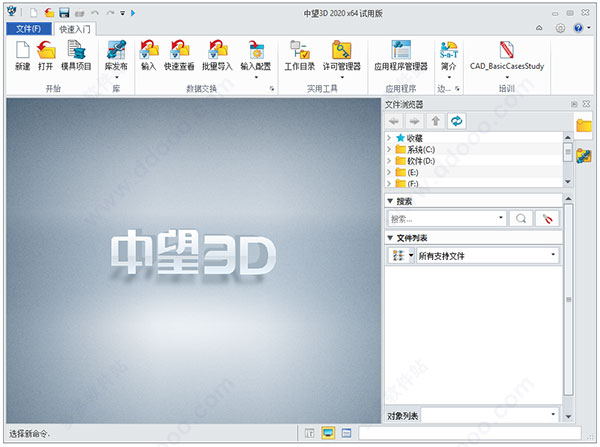Expand the (E:) drive node

389,172
